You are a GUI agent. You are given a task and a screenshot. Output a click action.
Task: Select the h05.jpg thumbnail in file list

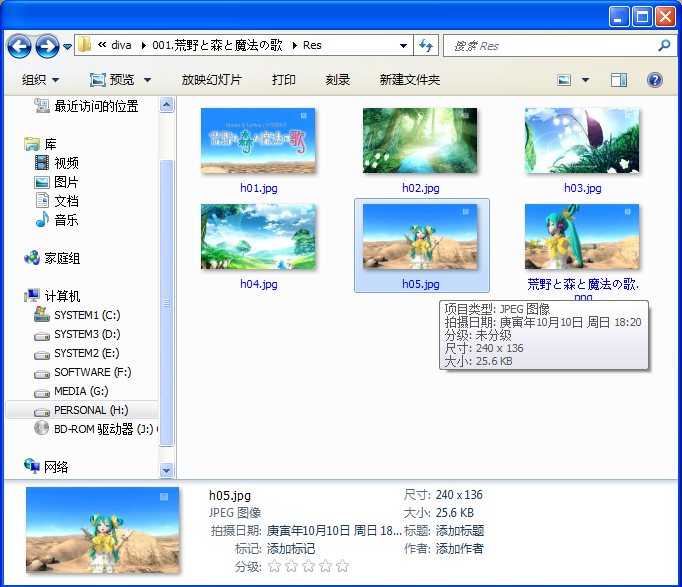click(x=420, y=237)
